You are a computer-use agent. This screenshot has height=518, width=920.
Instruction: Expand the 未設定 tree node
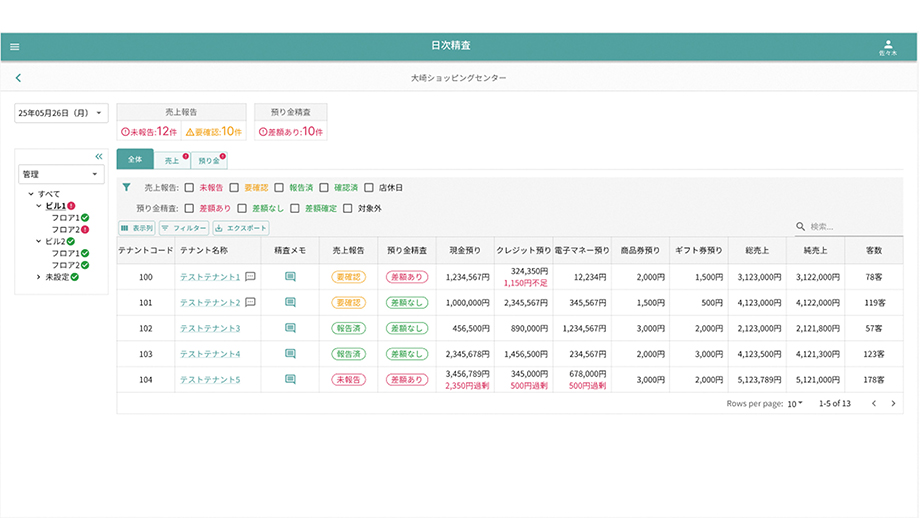38,276
